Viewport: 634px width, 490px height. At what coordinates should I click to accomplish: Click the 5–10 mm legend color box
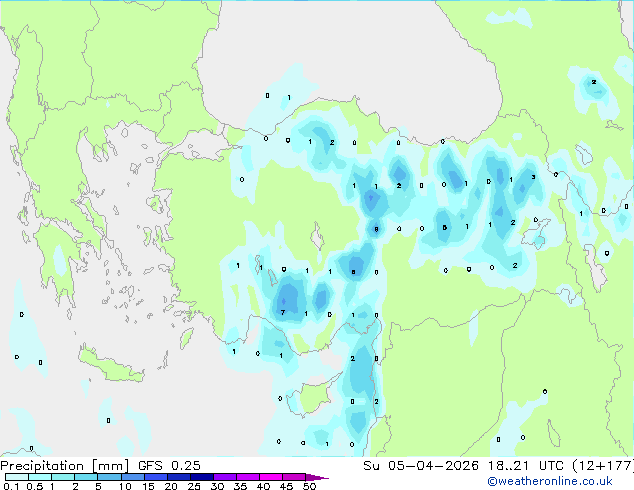109,477
